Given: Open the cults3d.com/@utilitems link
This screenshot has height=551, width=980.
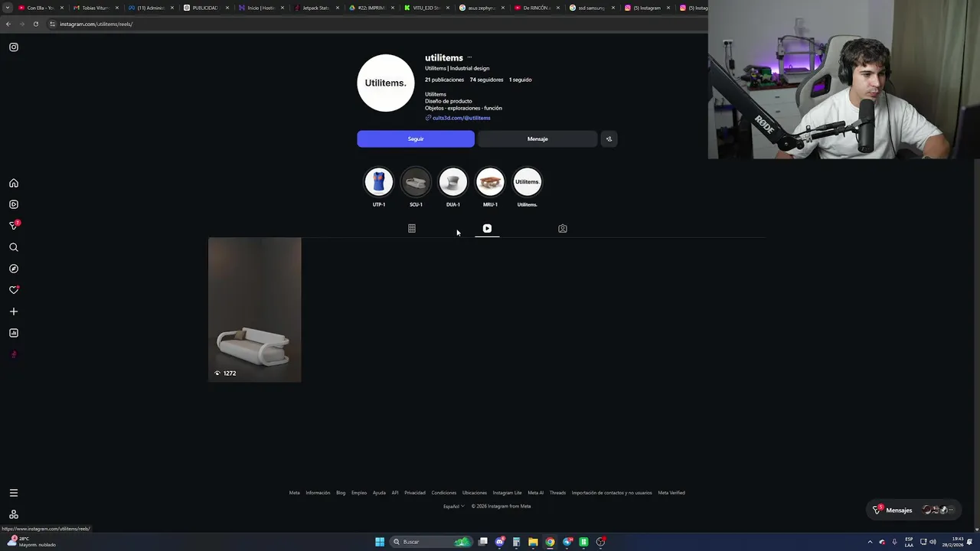Looking at the screenshot, I should pyautogui.click(x=461, y=118).
